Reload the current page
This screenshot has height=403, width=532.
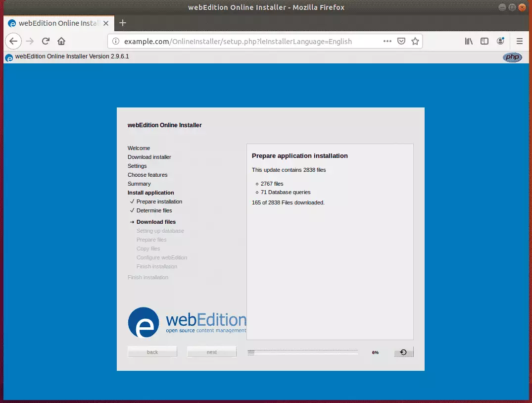pos(46,42)
